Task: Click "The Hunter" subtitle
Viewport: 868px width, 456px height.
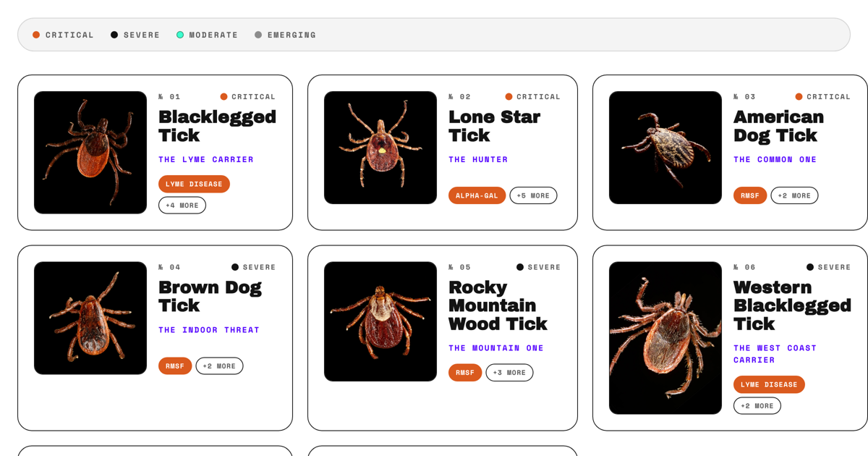Action: [478, 159]
